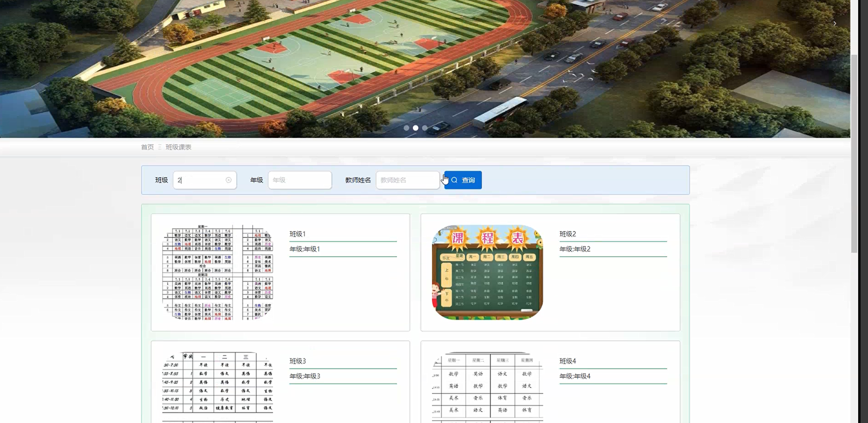The height and width of the screenshot is (423, 868).
Task: Open the 班级4 timetable thumbnail
Action: (x=488, y=388)
